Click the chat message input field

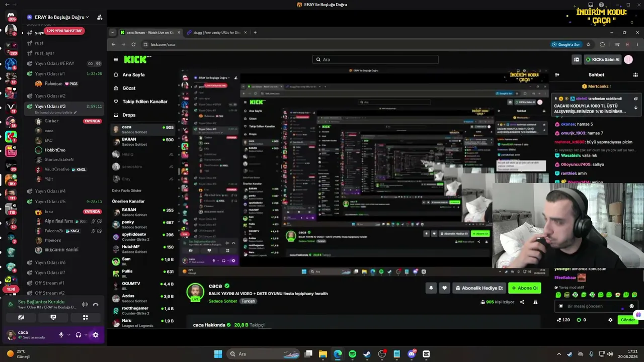tap(597, 306)
